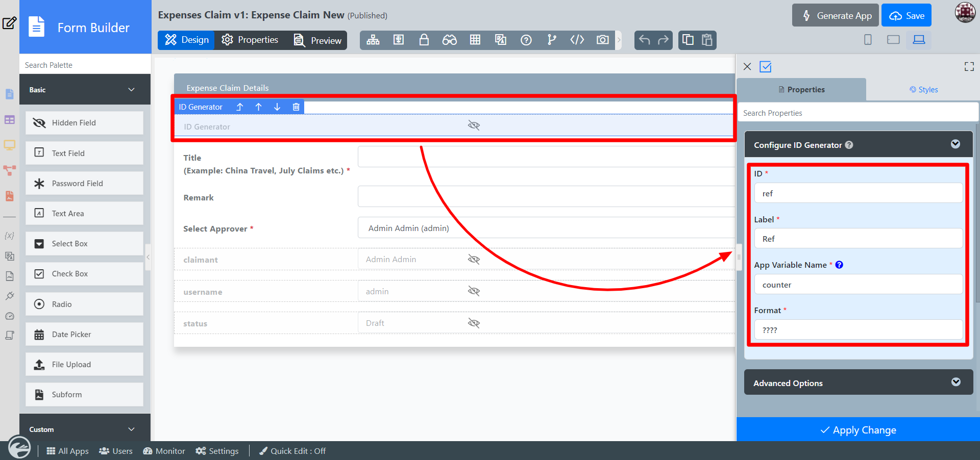Open the code definition icon

577,40
